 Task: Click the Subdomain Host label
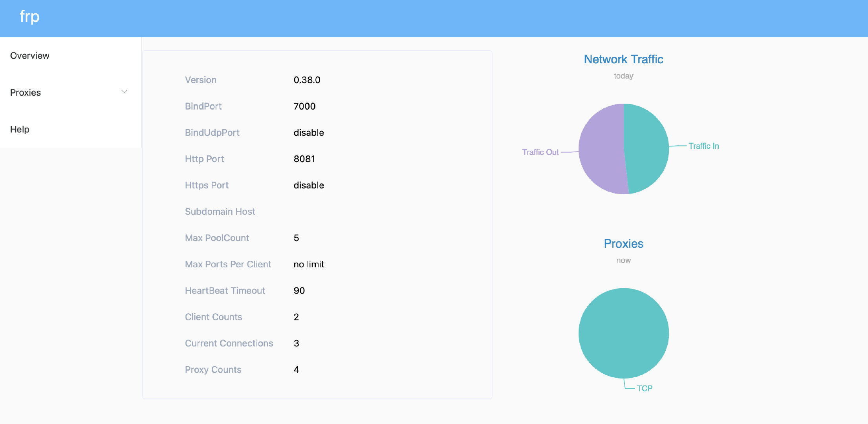[220, 212]
